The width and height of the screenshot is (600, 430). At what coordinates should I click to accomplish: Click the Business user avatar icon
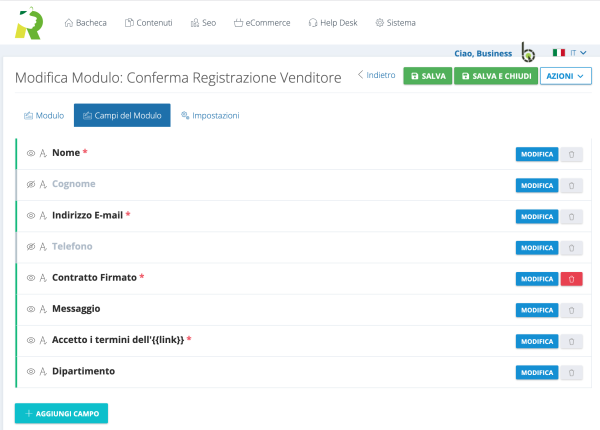click(528, 53)
